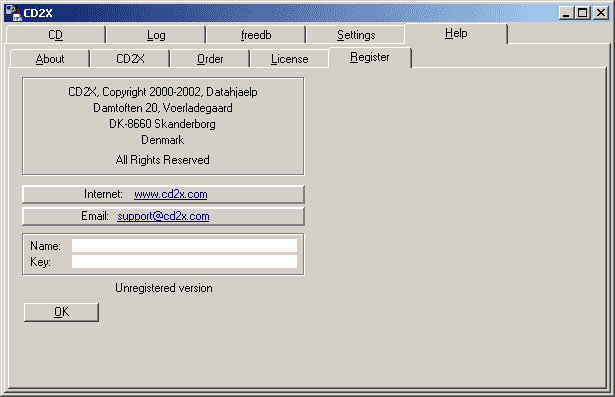Open the freedb tab
The image size is (615, 397).
(x=256, y=35)
